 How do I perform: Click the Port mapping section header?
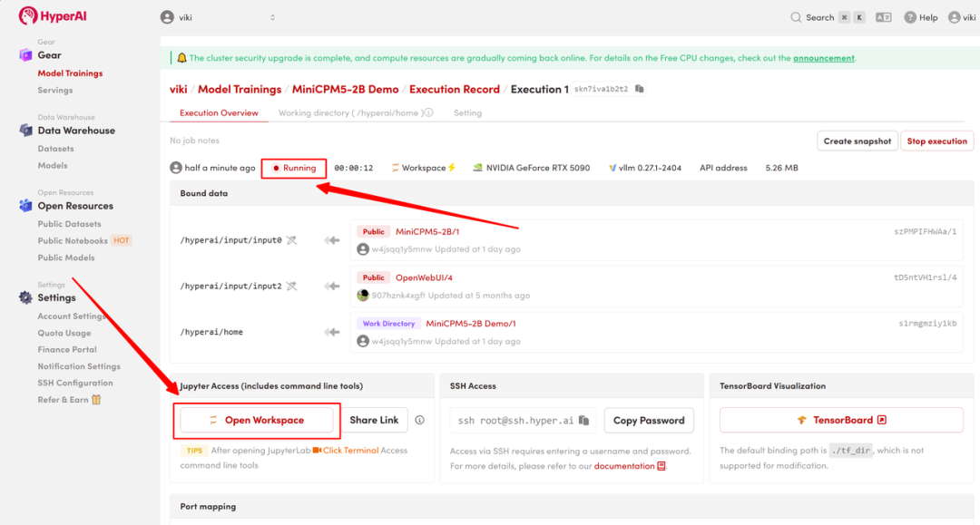[572, 506]
